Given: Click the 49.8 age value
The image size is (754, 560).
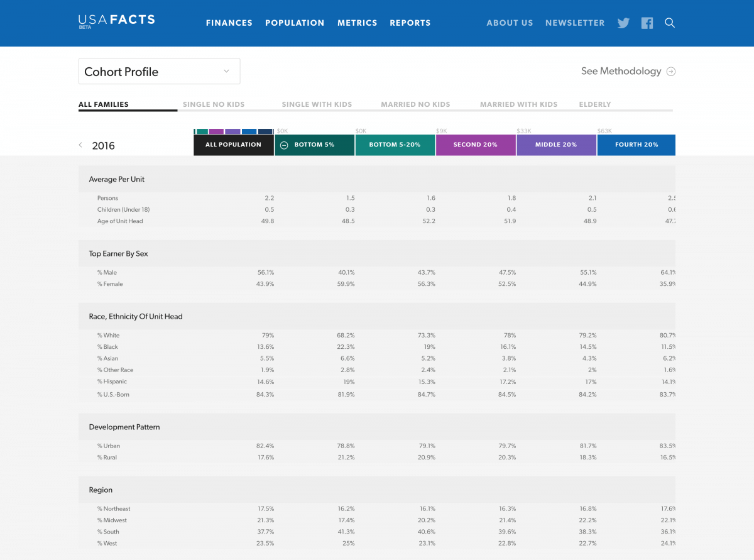Looking at the screenshot, I should pyautogui.click(x=268, y=221).
